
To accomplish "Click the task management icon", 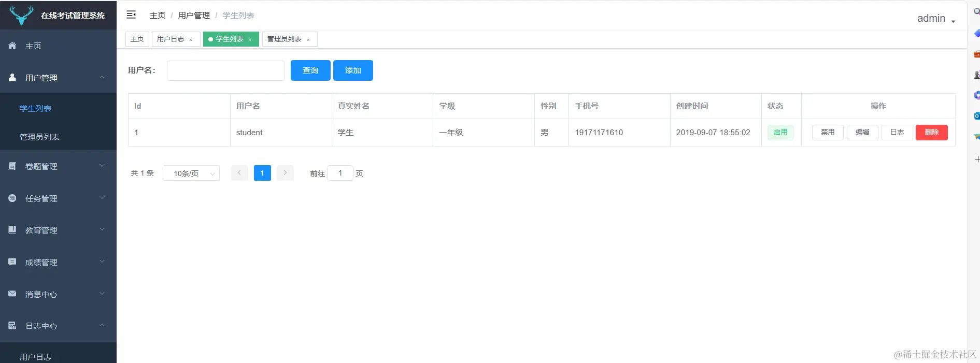I will click(12, 198).
